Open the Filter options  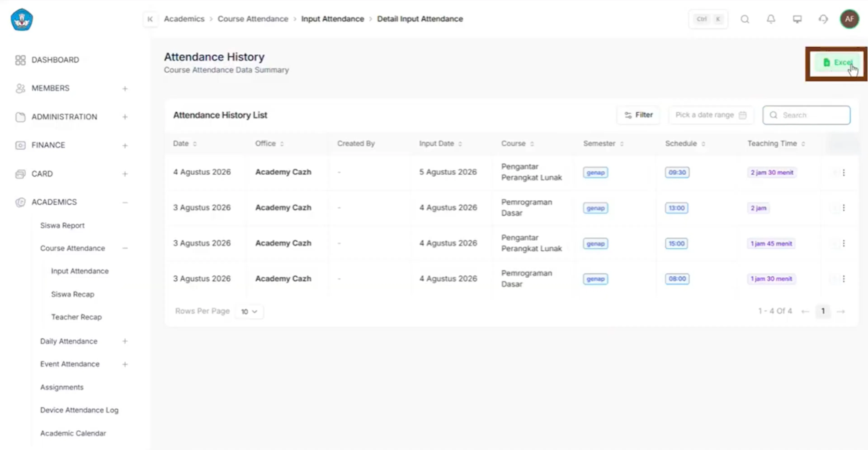(639, 115)
